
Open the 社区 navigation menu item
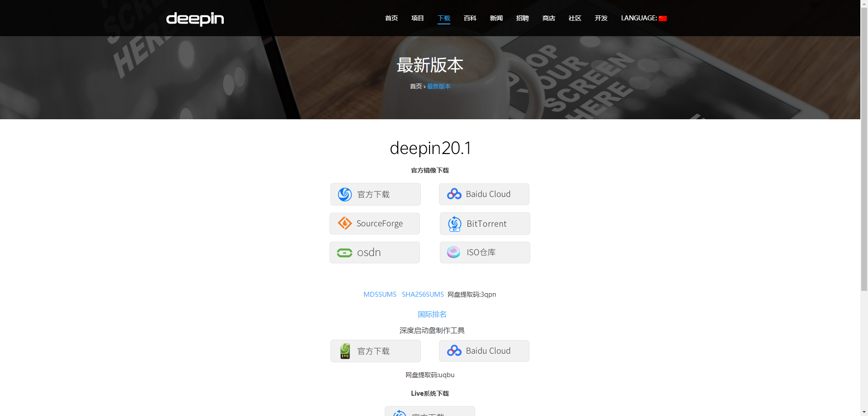coord(575,18)
